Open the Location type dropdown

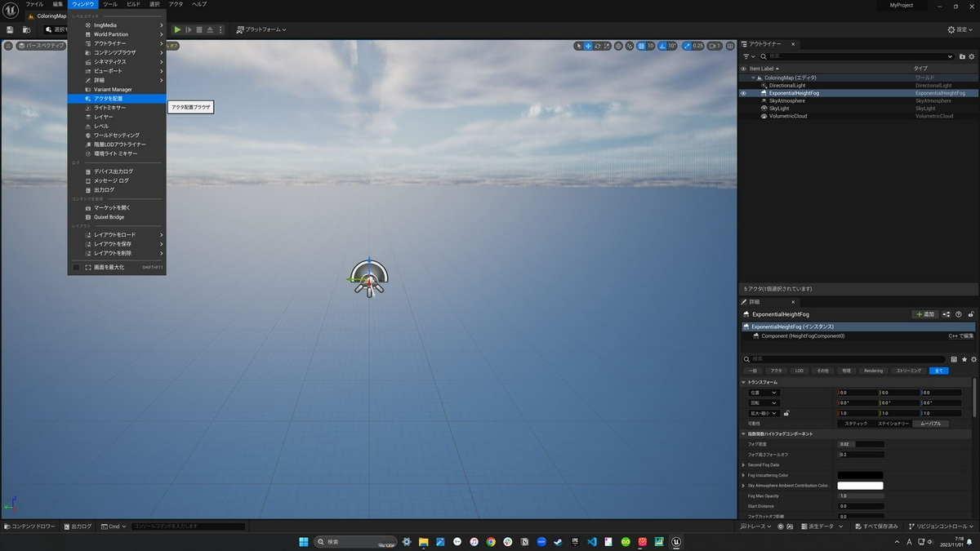[x=764, y=393]
